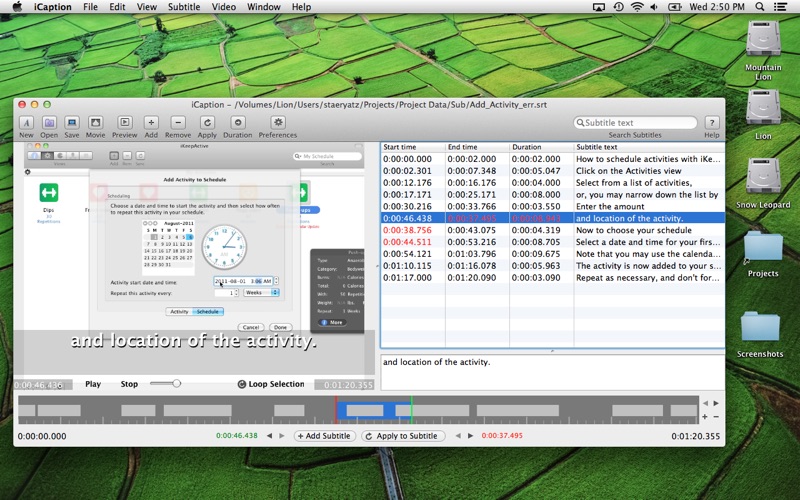
Task: Click the Play button under the video
Action: pyautogui.click(x=93, y=384)
